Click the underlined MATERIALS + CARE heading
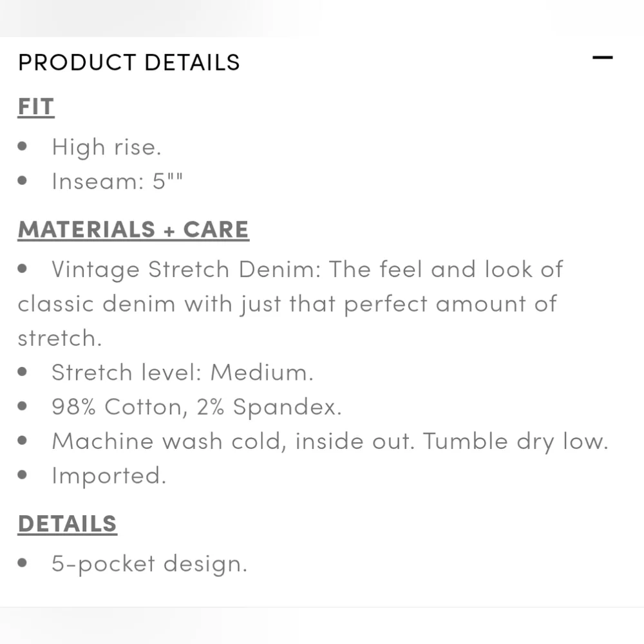The height and width of the screenshot is (644, 644). [133, 229]
